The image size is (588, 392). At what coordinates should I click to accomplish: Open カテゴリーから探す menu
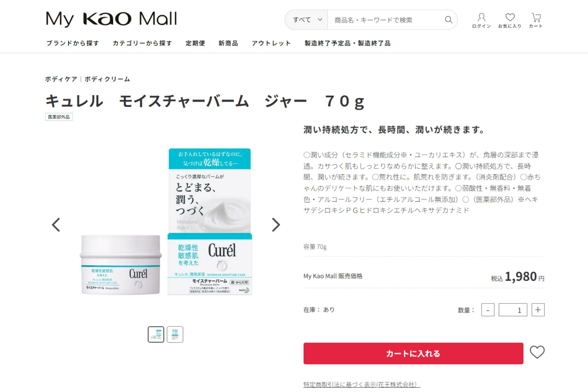[x=142, y=43]
